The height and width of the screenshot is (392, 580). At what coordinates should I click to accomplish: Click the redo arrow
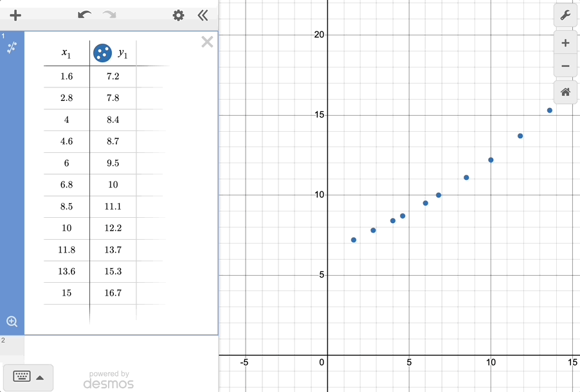(x=110, y=15)
